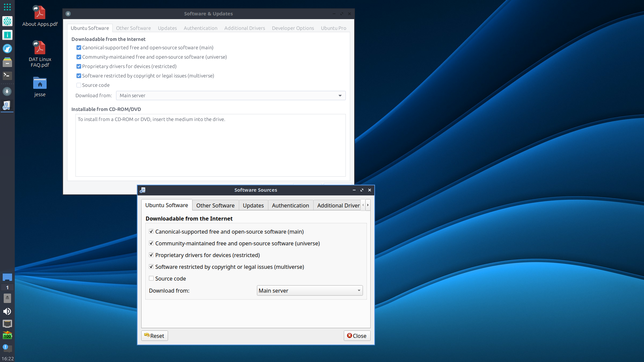Enable Source code checkbox in Software & Updates
The height and width of the screenshot is (362, 644).
click(79, 85)
